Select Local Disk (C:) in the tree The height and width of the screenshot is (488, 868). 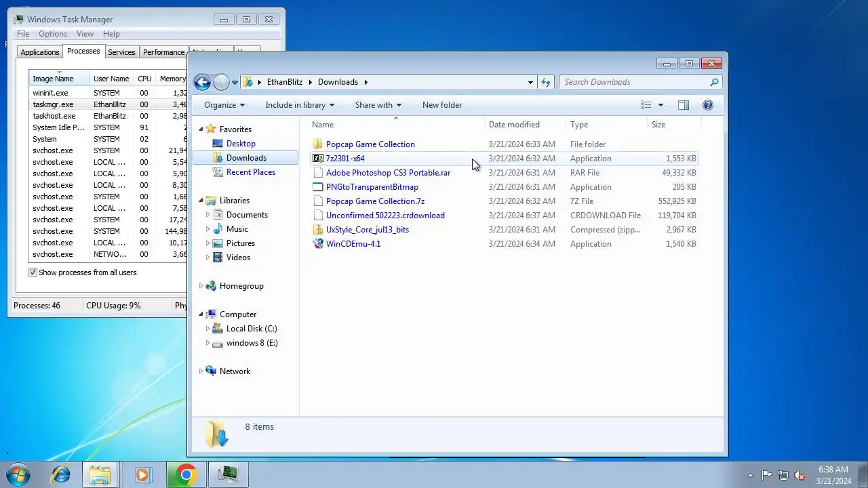pos(252,329)
